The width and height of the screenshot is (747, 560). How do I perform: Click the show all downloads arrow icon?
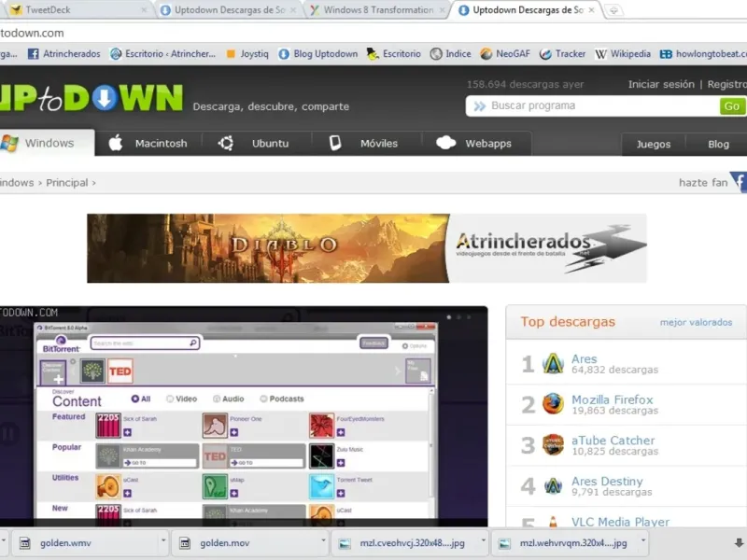(x=739, y=543)
